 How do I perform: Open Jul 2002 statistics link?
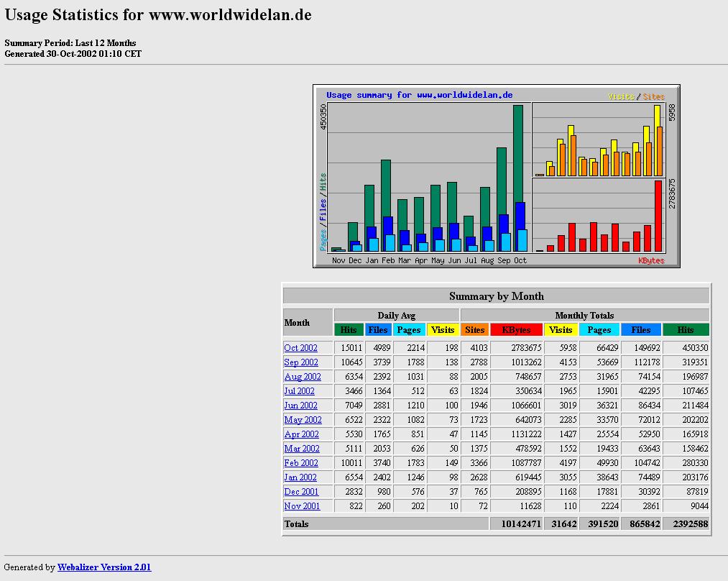click(x=299, y=391)
